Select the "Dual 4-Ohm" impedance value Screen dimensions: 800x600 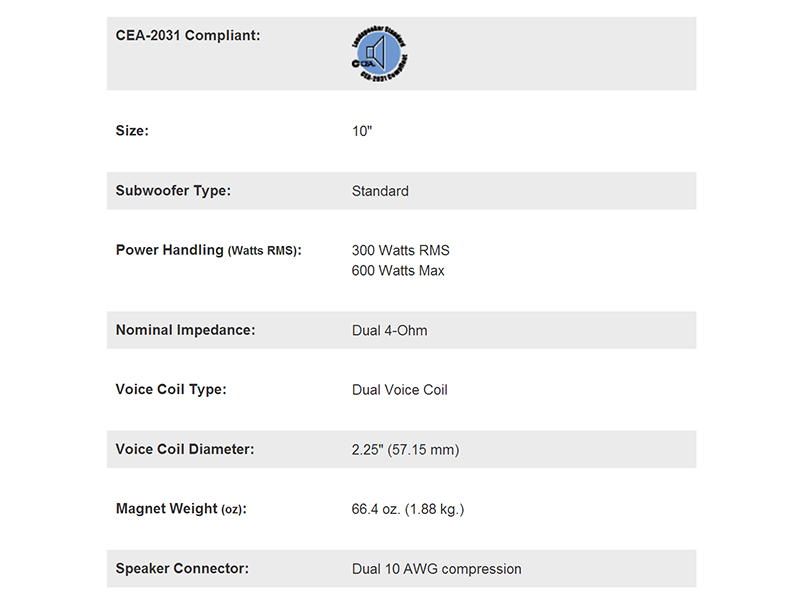(x=390, y=330)
